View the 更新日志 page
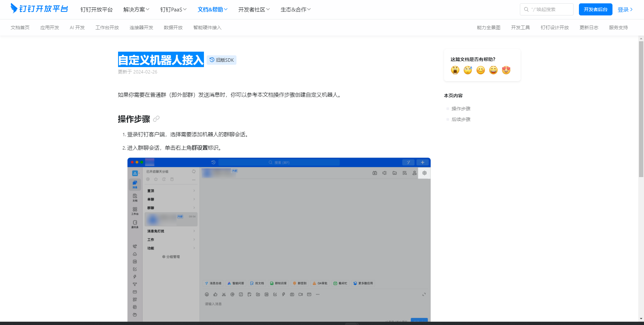 (589, 28)
